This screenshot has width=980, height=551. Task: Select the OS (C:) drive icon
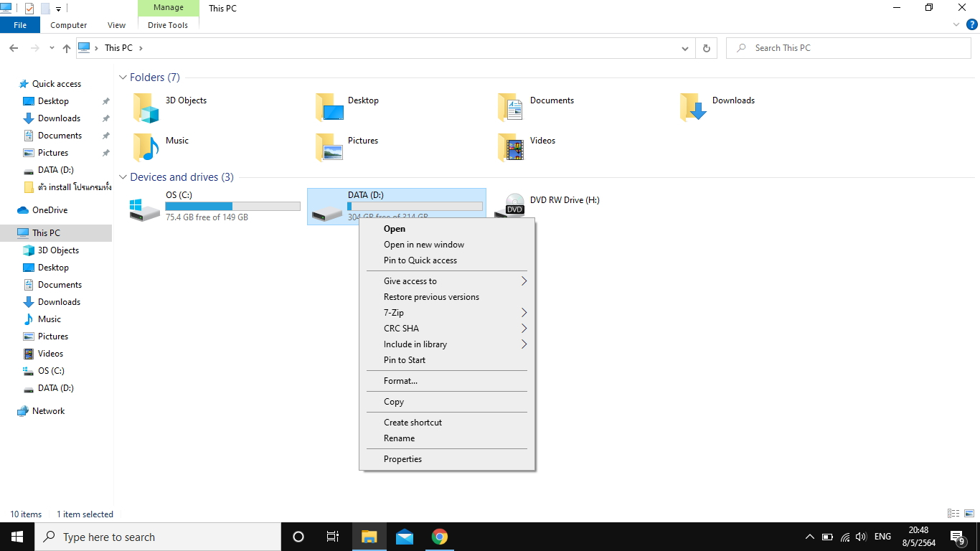(x=145, y=209)
